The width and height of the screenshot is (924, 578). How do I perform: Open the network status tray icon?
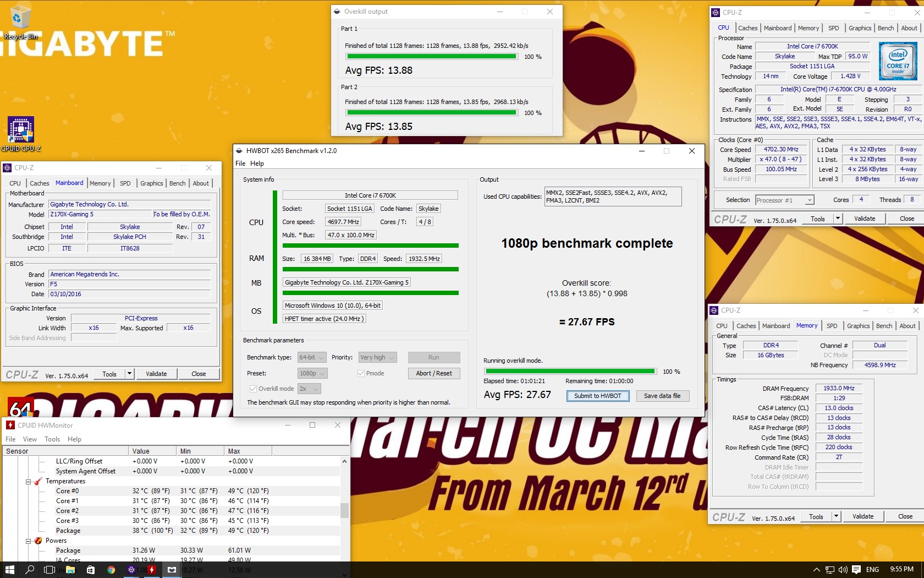830,570
